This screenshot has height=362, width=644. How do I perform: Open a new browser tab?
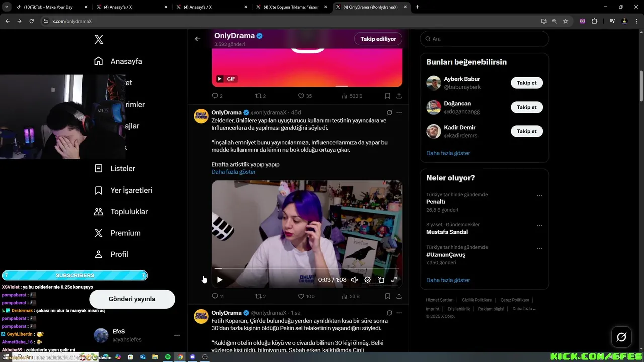[417, 7]
